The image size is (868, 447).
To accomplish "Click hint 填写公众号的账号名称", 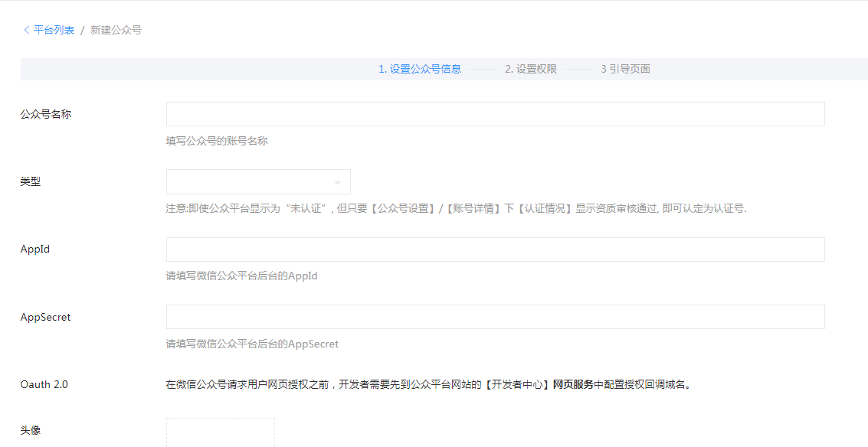I will [x=217, y=141].
